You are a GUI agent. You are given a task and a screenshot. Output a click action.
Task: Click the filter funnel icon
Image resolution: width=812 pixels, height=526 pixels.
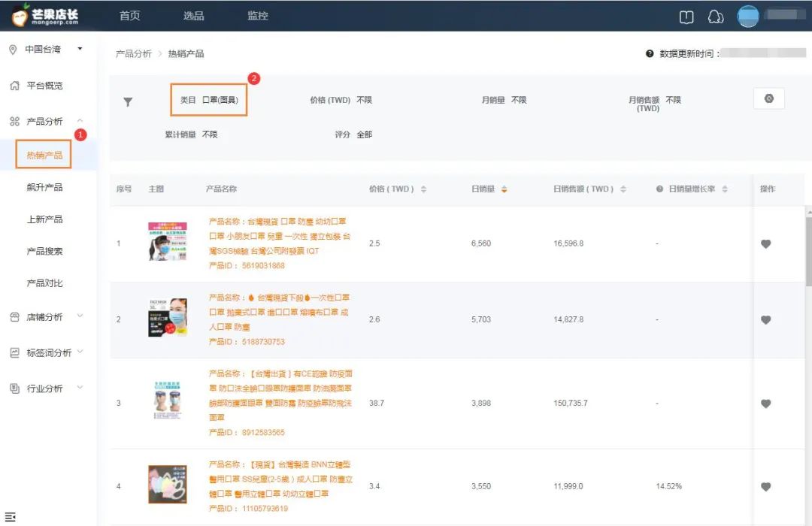128,101
